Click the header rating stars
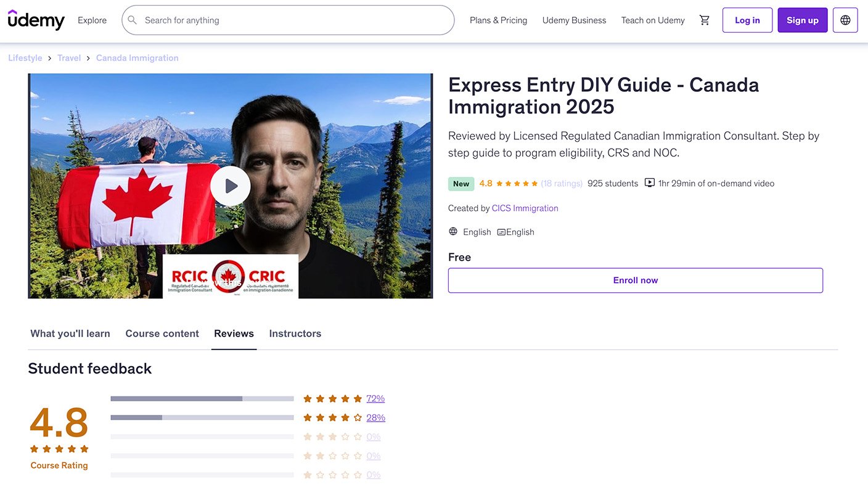This screenshot has height=495, width=868. pyautogui.click(x=517, y=184)
